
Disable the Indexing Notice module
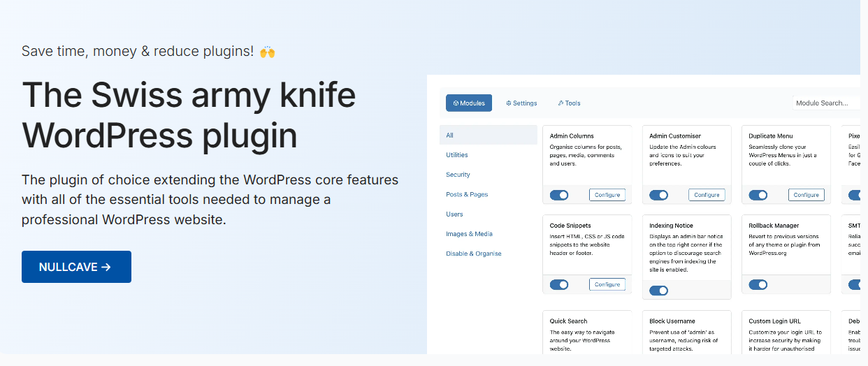[658, 291]
